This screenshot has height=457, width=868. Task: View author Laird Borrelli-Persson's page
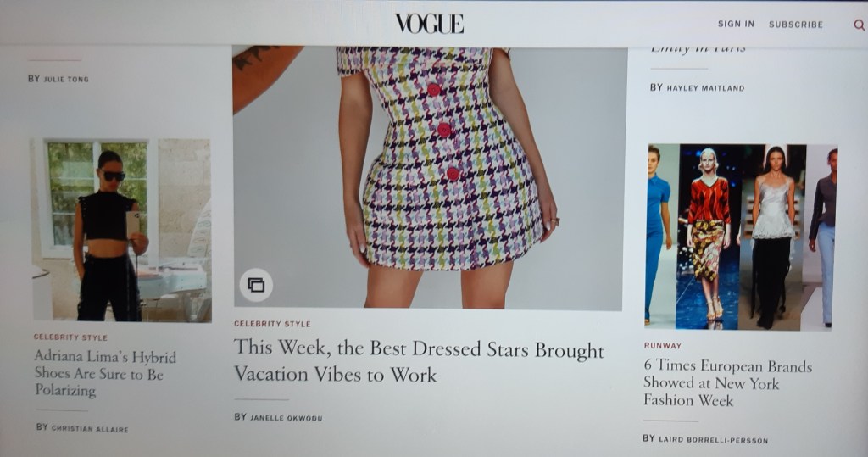coord(713,440)
